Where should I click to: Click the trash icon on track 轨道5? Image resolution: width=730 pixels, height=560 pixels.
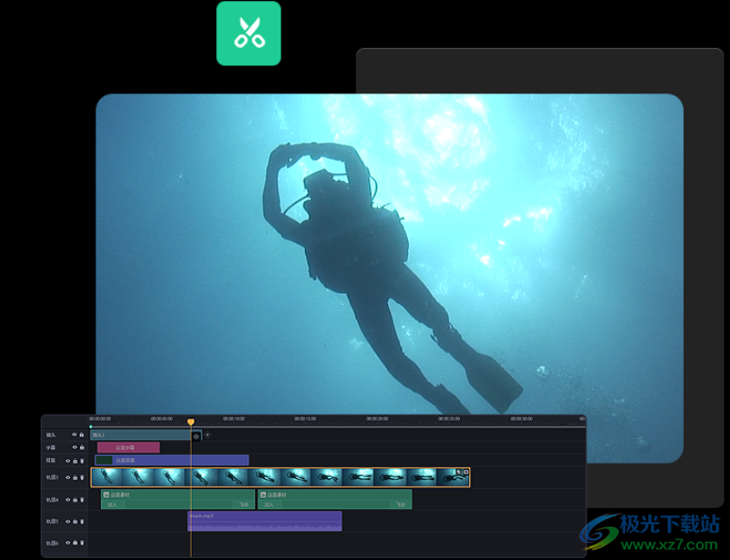click(x=82, y=521)
